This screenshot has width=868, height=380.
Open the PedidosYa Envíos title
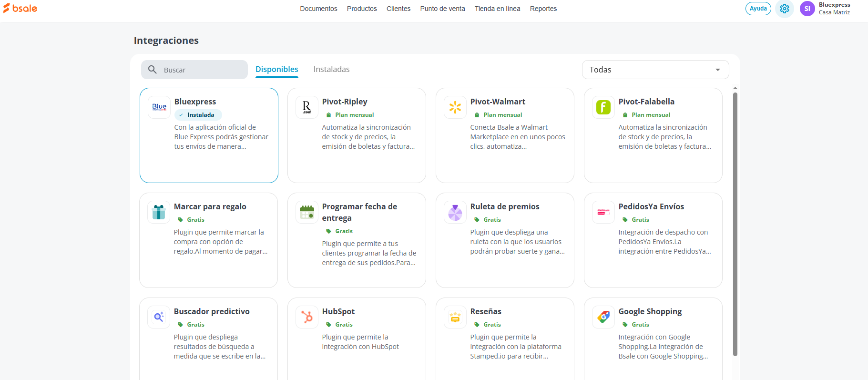click(651, 206)
